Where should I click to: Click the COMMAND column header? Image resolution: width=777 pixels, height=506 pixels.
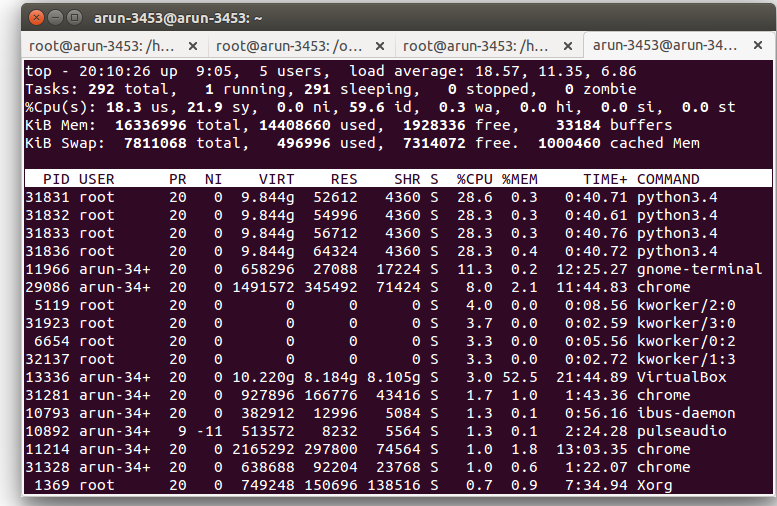(668, 179)
